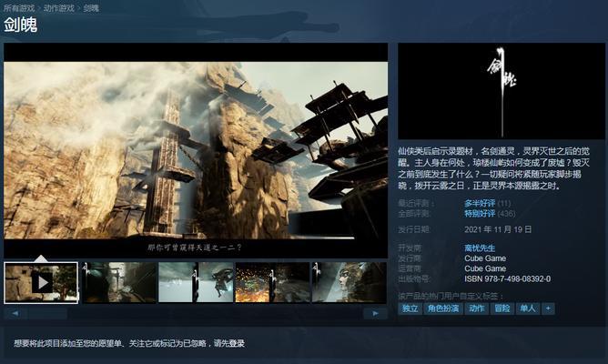Select the fifth thumbnail with statue face
608x364 pixels.
pos(349,282)
